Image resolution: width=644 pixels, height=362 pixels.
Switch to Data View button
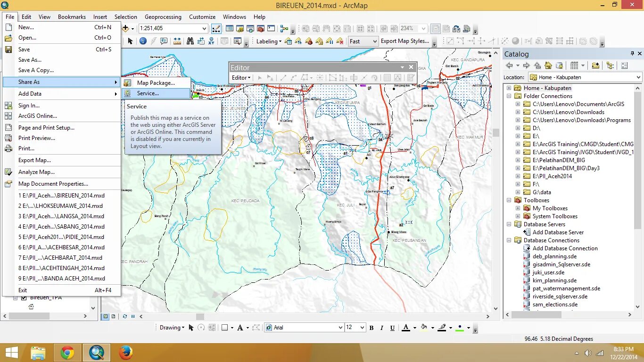[106, 316]
